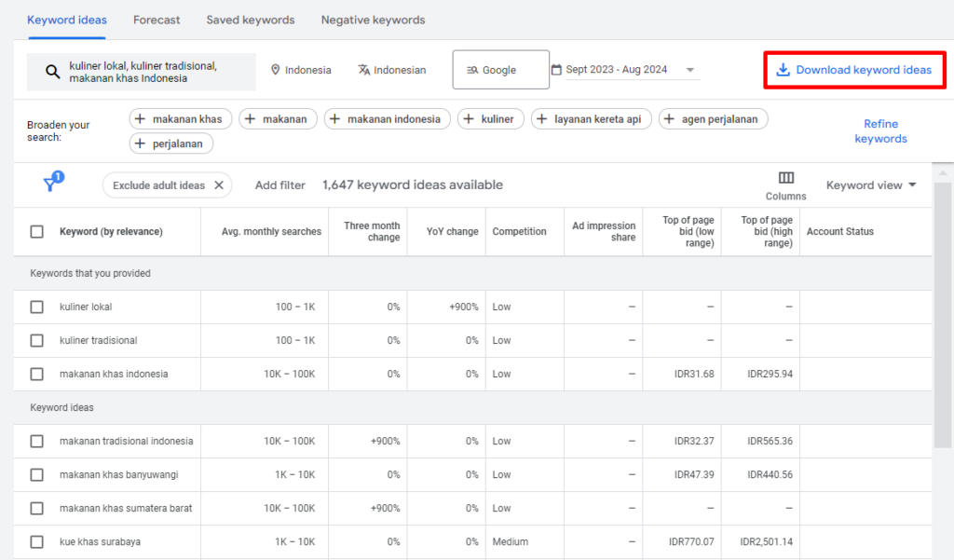Add the layanan kereta api suggestion chip
954x560 pixels.
click(x=592, y=118)
